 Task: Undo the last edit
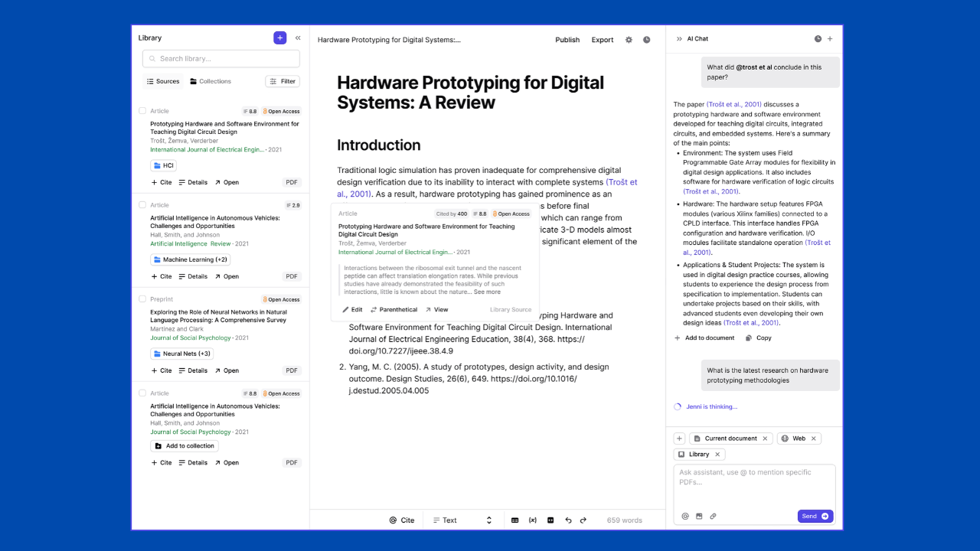pos(568,520)
